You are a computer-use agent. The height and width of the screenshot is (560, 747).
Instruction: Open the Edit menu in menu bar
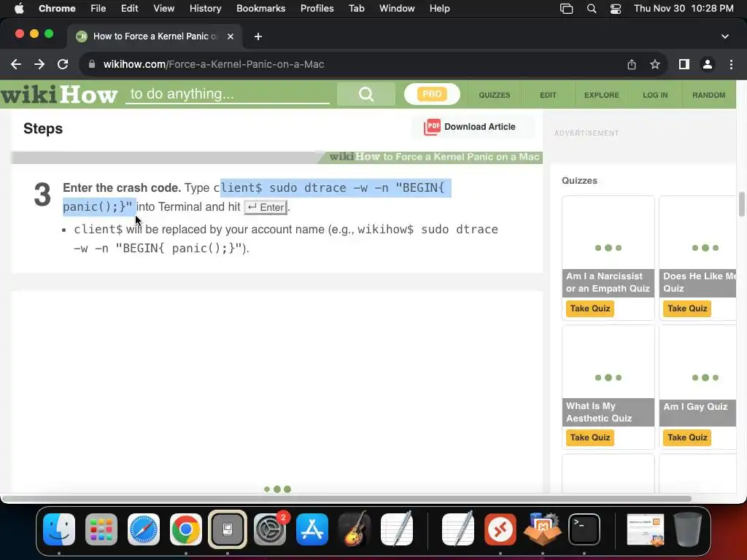pyautogui.click(x=129, y=8)
